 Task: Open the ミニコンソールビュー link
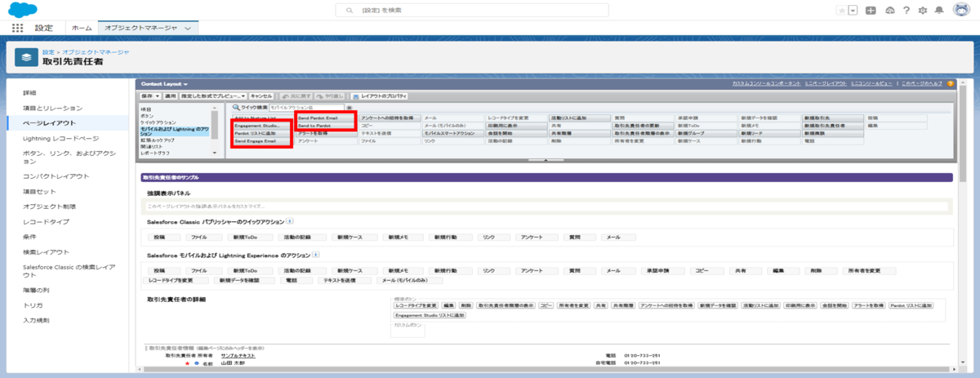pyautogui.click(x=871, y=84)
